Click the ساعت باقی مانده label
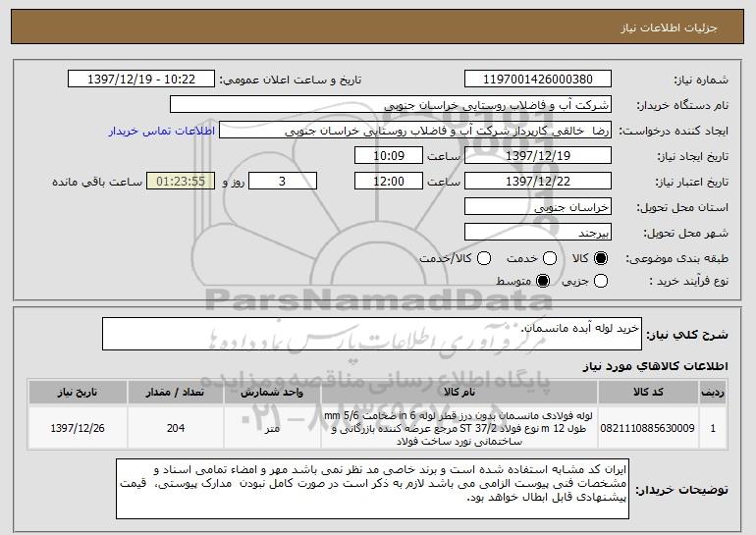Viewport: 756px width, 535px height. click(97, 182)
